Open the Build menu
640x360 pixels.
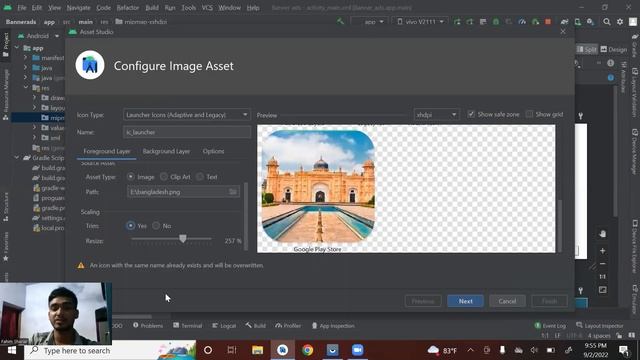(152, 7)
